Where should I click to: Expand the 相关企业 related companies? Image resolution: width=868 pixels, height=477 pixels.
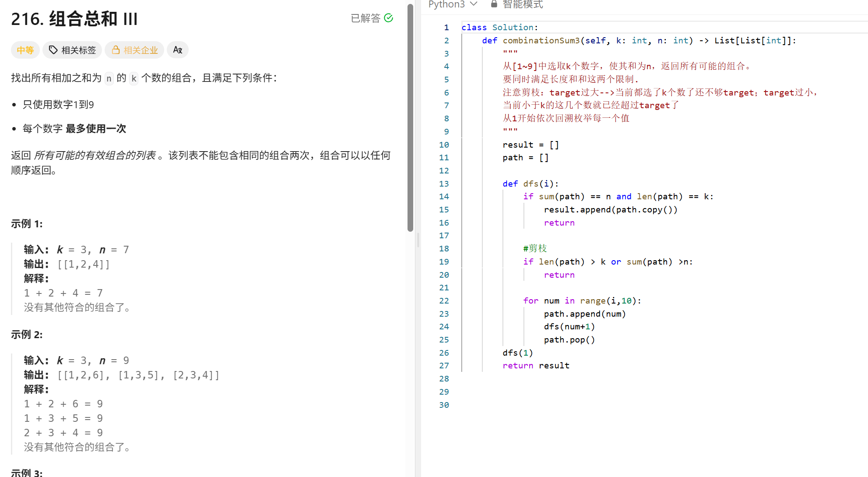point(140,50)
